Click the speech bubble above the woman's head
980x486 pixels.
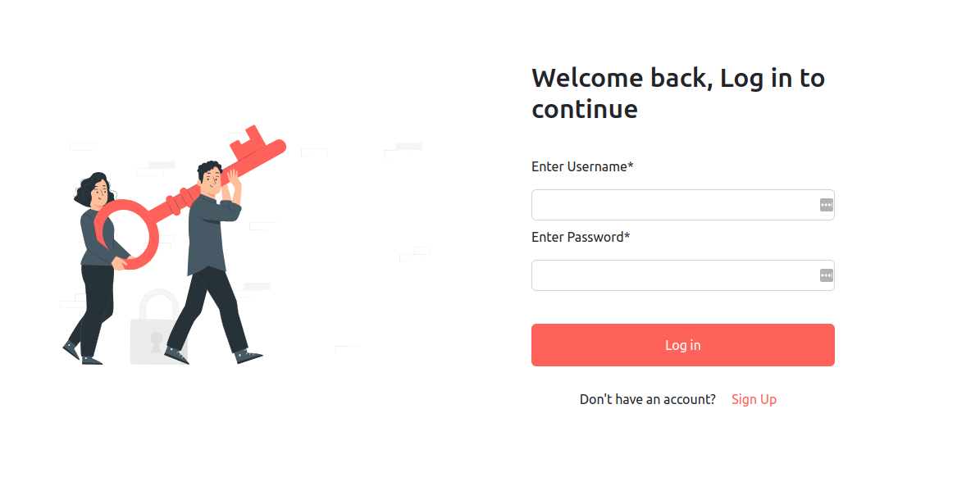81,146
